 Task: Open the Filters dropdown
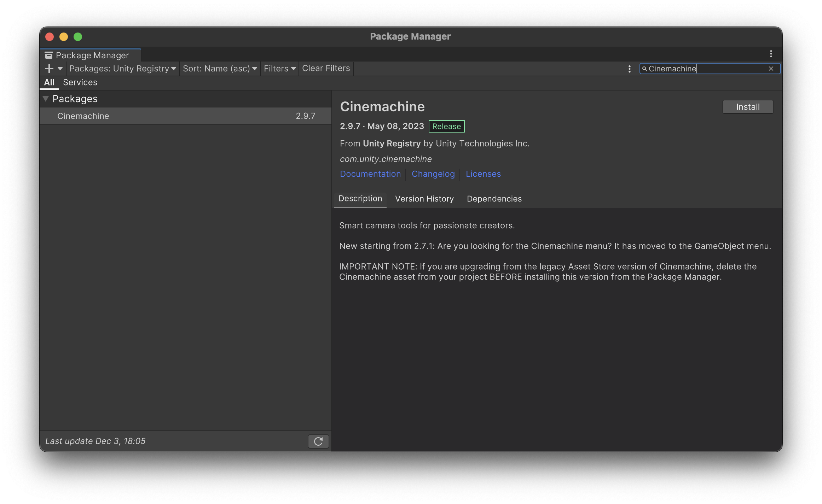[x=279, y=69]
